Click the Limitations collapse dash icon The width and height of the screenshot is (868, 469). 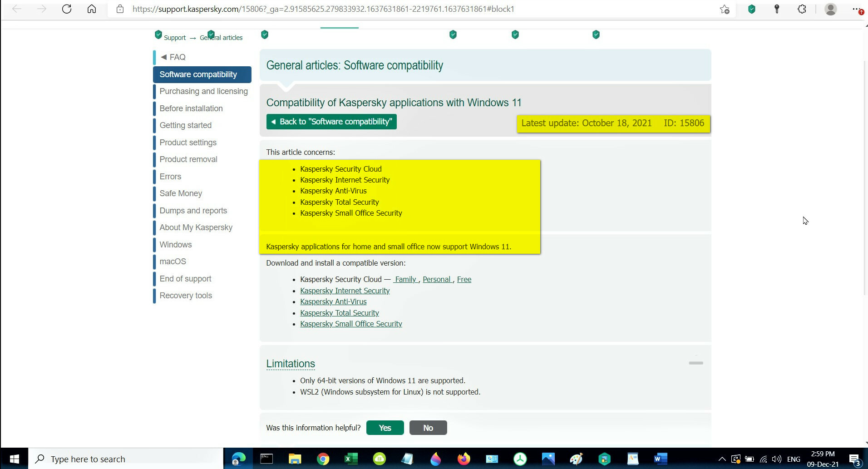tap(696, 363)
